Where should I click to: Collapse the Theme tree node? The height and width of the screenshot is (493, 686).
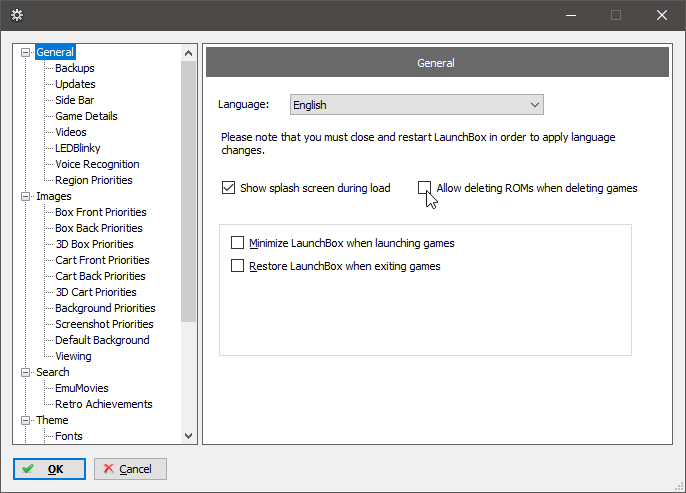click(x=25, y=420)
